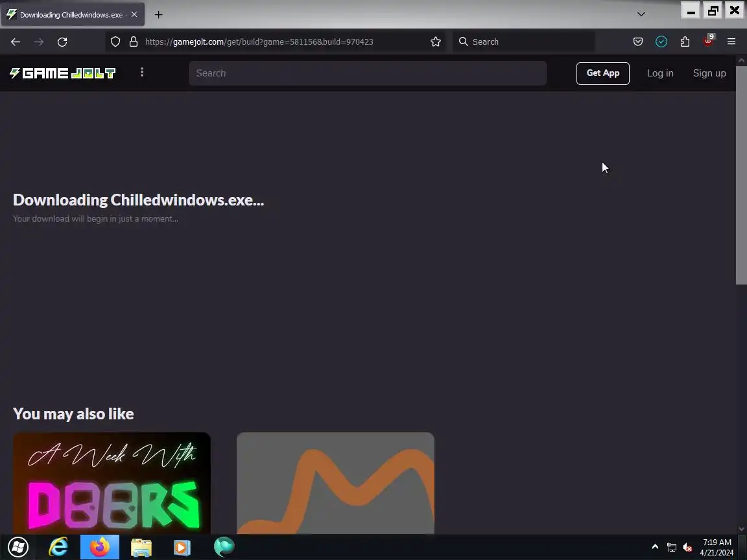
Task: Open the Log in link
Action: 660,73
